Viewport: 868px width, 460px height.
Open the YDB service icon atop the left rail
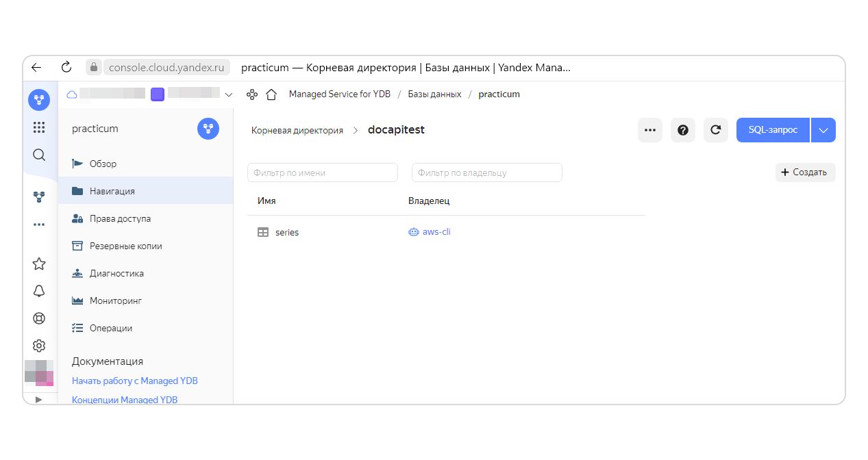[x=39, y=100]
